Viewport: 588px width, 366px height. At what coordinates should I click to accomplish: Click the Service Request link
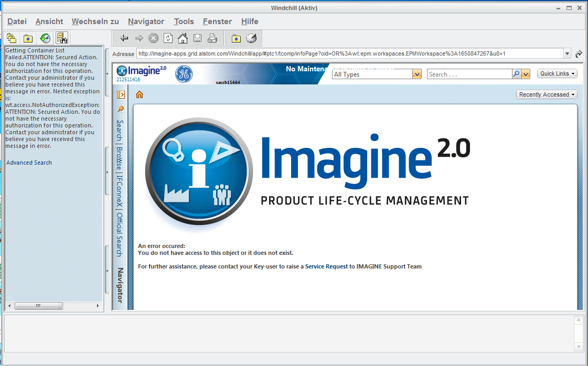[327, 266]
